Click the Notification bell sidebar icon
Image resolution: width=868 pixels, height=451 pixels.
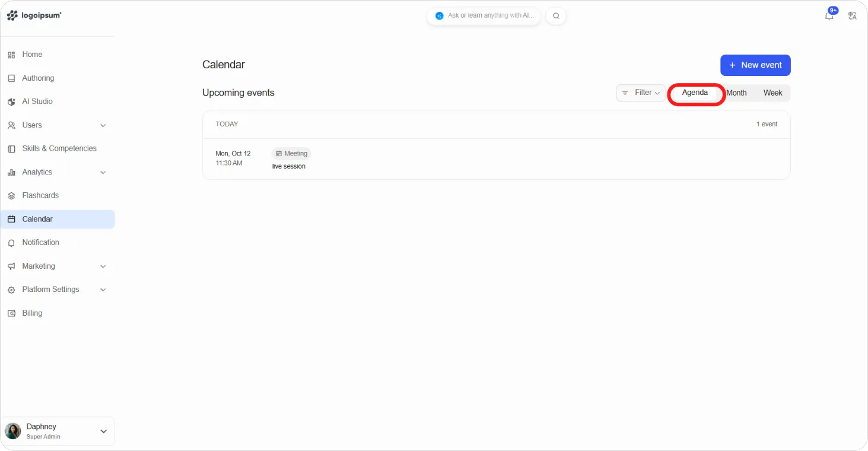pyautogui.click(x=11, y=243)
